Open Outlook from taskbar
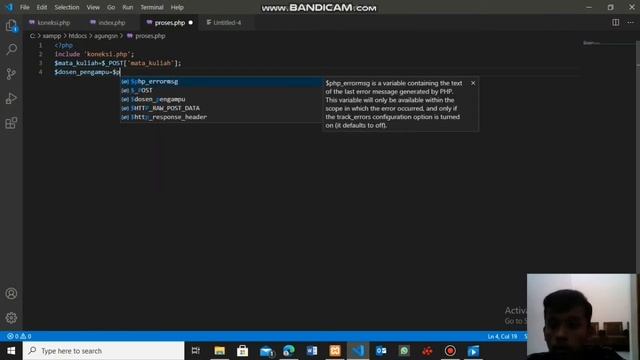The width and height of the screenshot is (640, 360). tap(381, 351)
